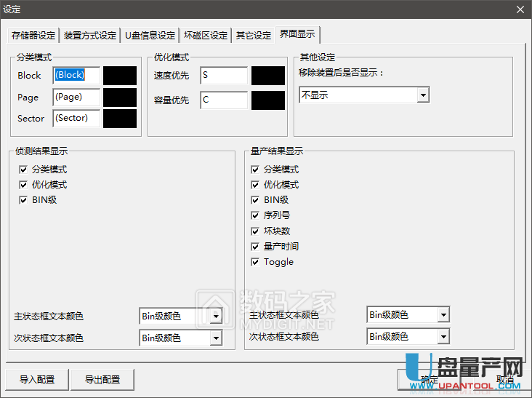
Task: Click the 导入配置 button
Action: (36, 379)
